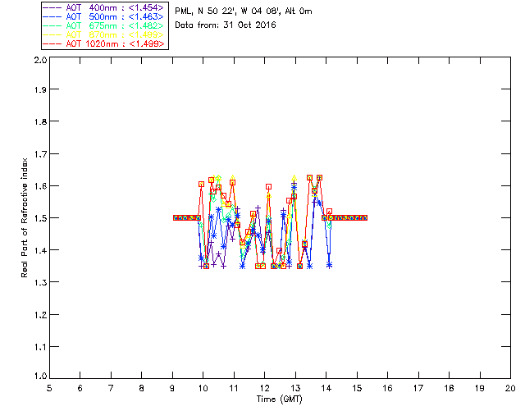This screenshot has width=525, height=420.
Task: Click the x-axis label 10
Action: pyautogui.click(x=203, y=388)
